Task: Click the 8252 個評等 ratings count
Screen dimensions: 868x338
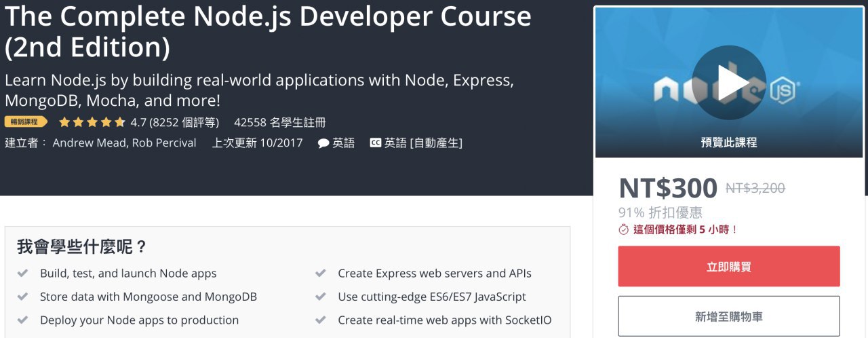Action: (184, 122)
